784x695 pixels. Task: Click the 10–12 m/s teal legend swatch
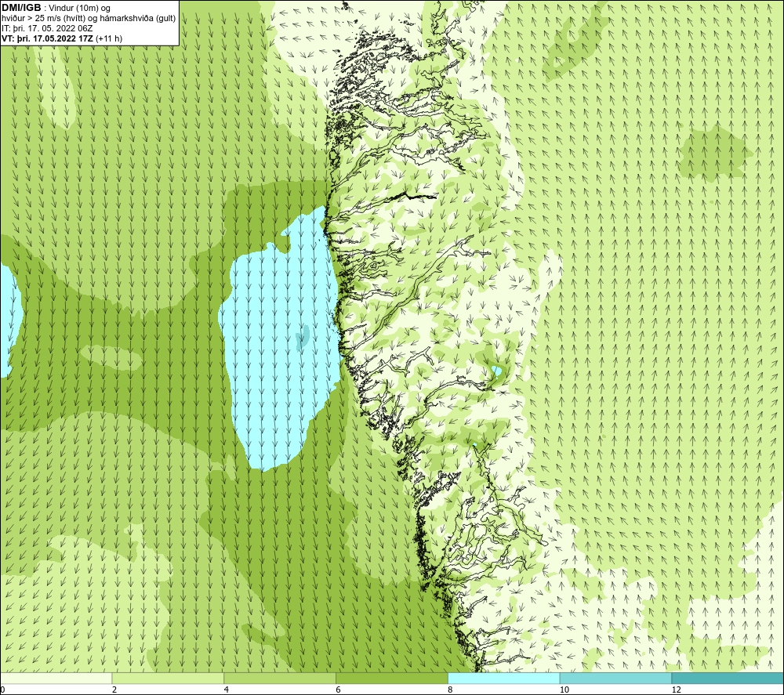point(616,678)
